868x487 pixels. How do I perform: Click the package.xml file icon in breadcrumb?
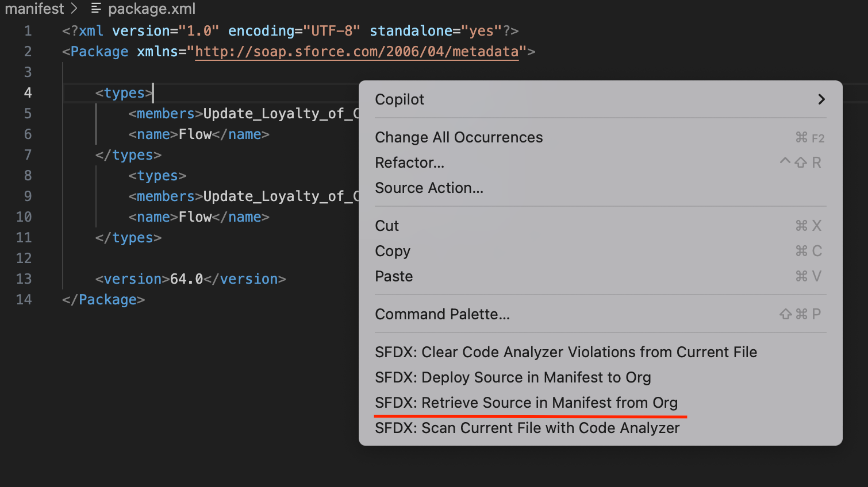coord(96,9)
